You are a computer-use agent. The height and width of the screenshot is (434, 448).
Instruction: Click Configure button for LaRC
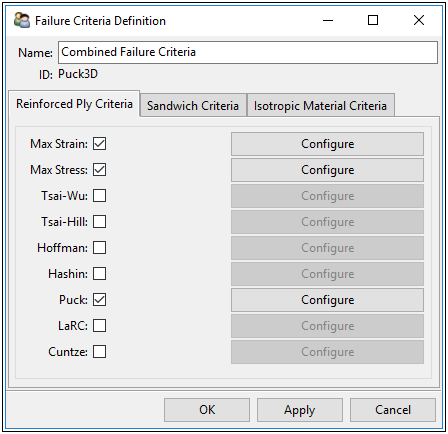[x=327, y=326]
